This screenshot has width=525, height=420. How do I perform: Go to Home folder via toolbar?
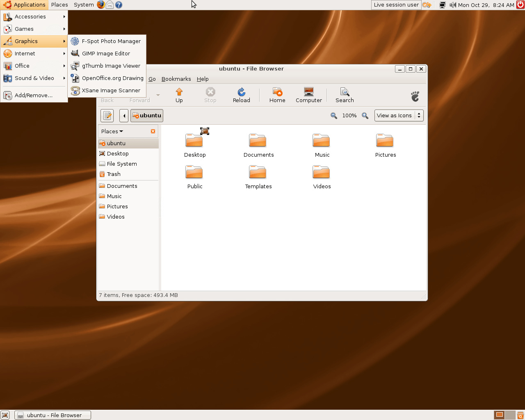(x=277, y=95)
